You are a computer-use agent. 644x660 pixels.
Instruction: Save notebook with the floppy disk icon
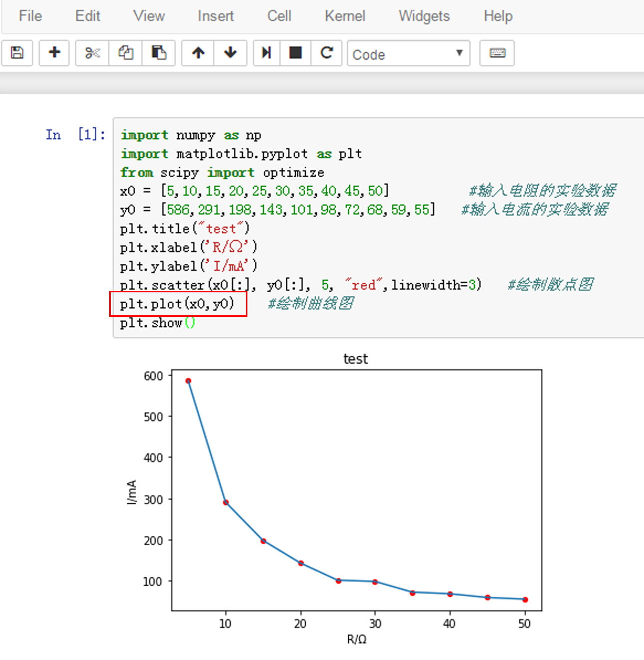[x=17, y=53]
